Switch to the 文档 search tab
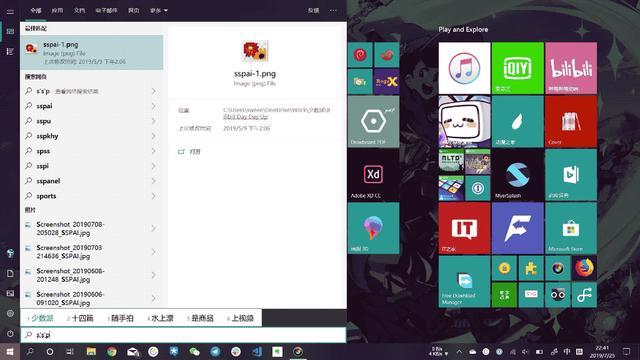 click(79, 10)
